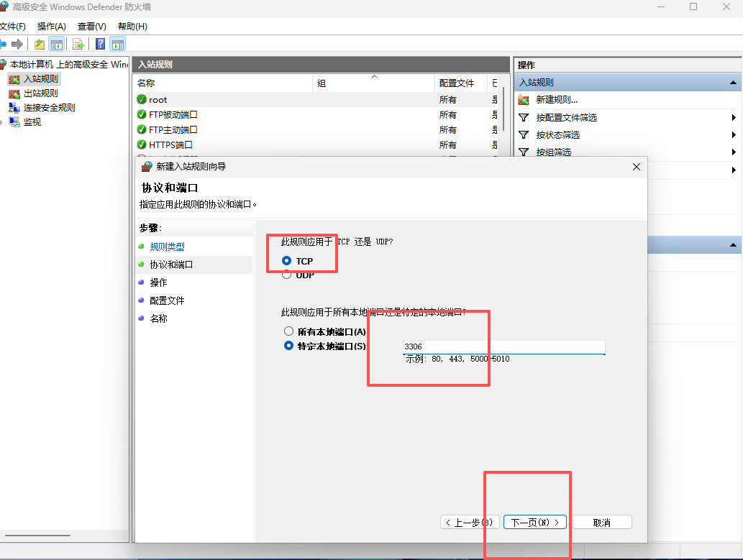Collapse the 入站规则 actions section header arrow
Image resolution: width=743 pixels, height=560 pixels.
point(733,83)
